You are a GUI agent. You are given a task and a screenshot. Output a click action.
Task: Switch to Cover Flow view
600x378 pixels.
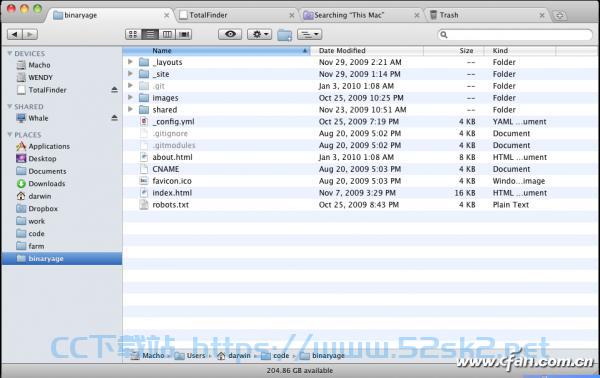tap(184, 34)
